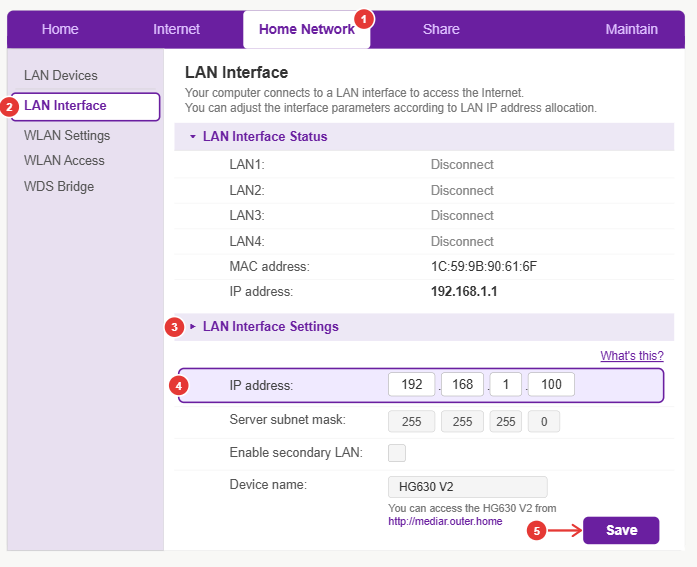This screenshot has width=697, height=567.
Task: Open the Home tab
Action: click(x=60, y=29)
